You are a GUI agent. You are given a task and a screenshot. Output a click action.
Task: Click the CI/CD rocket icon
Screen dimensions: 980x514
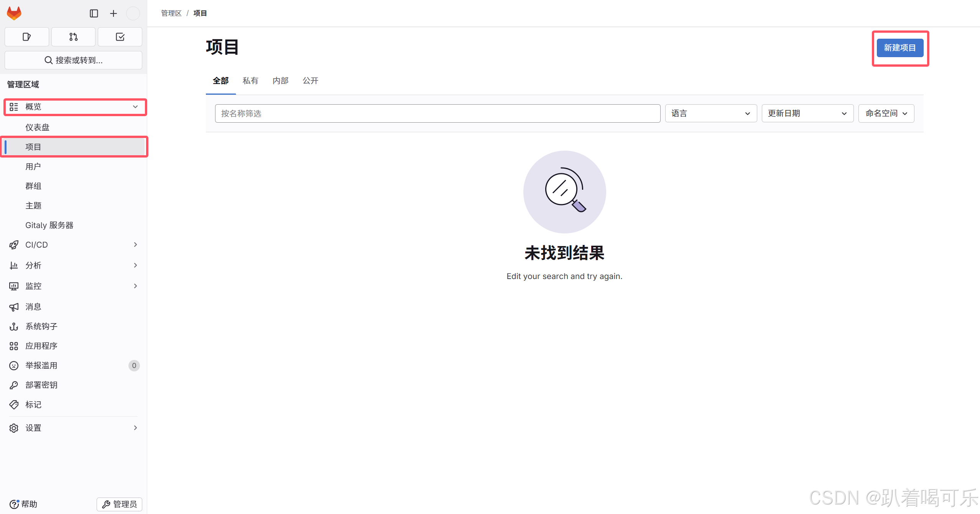pyautogui.click(x=14, y=245)
